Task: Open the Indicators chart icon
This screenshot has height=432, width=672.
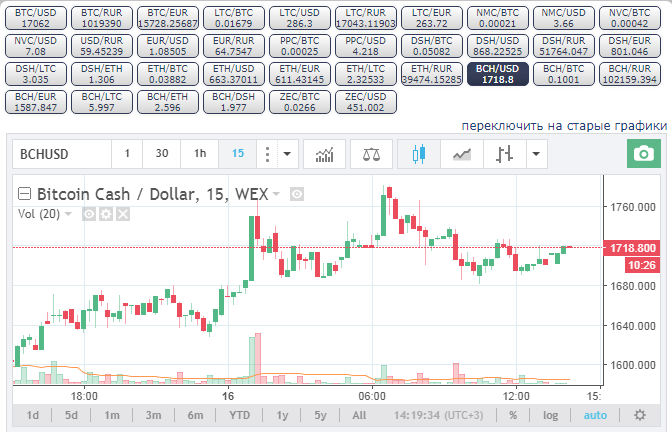Action: coord(324,154)
